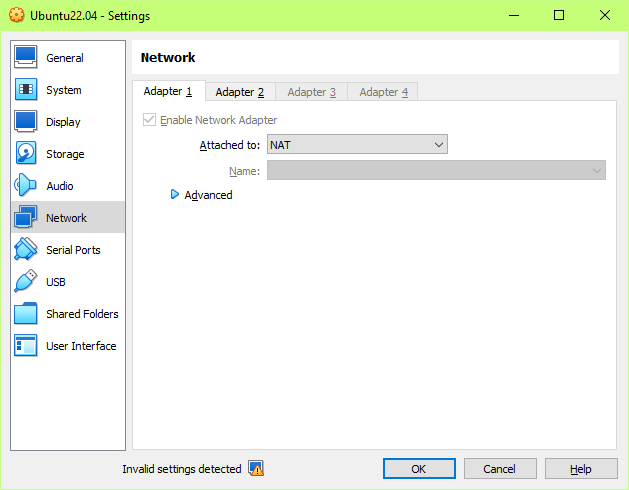This screenshot has width=629, height=490.
Task: Select the System label in sidebar
Action: [x=64, y=90]
